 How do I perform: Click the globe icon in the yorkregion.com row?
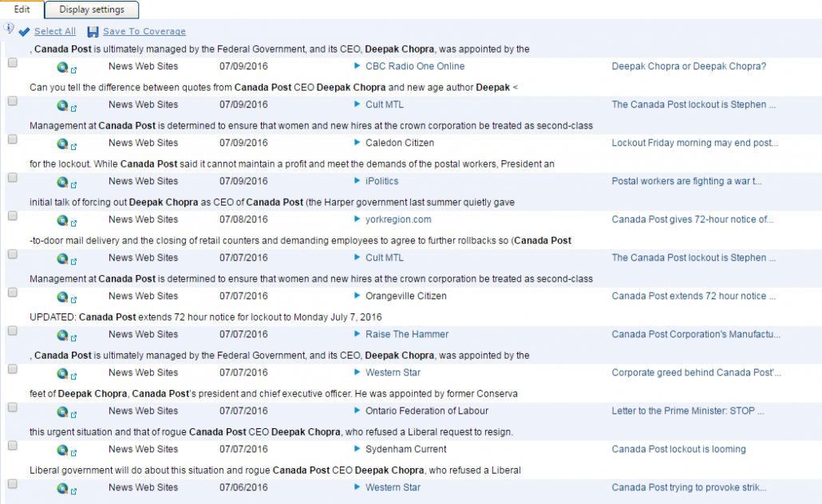tap(62, 220)
